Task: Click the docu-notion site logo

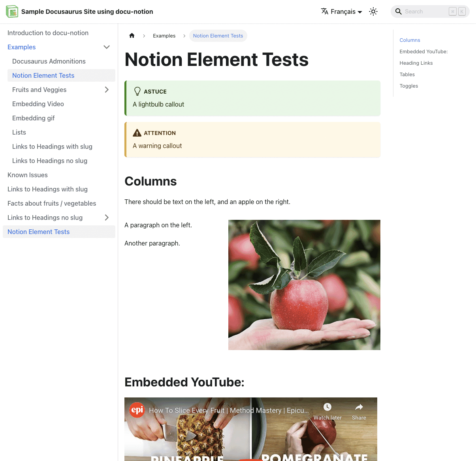Action: (x=12, y=11)
